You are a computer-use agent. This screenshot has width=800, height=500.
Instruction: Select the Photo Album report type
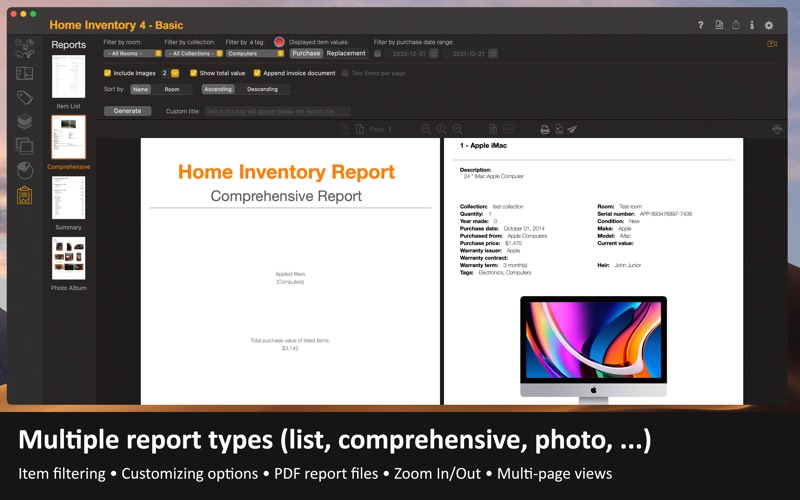tap(68, 258)
